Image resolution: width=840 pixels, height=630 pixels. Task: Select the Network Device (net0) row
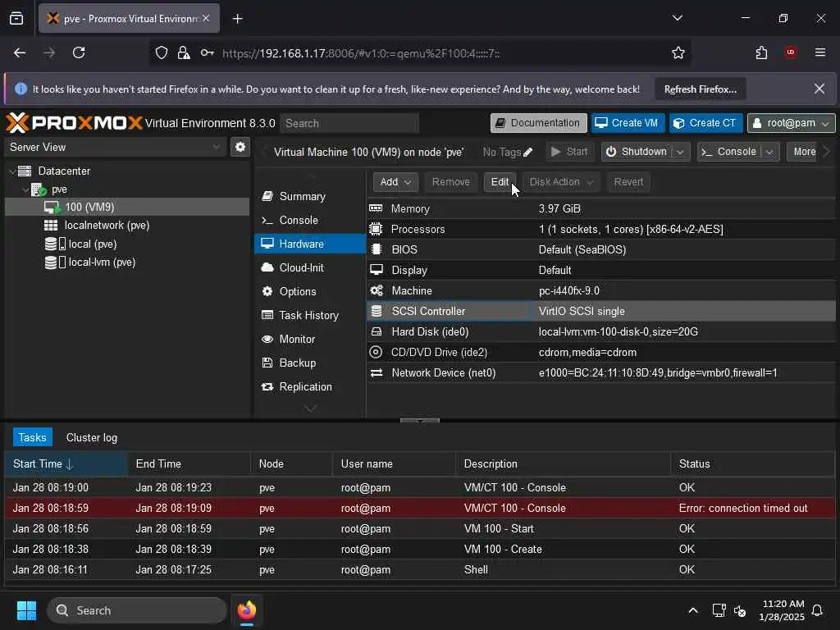point(600,373)
